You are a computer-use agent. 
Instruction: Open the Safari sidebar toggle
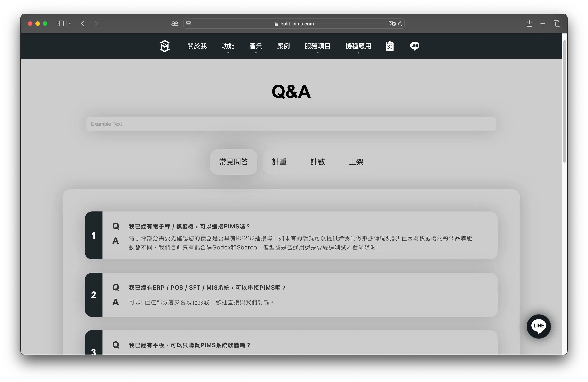pos(60,23)
